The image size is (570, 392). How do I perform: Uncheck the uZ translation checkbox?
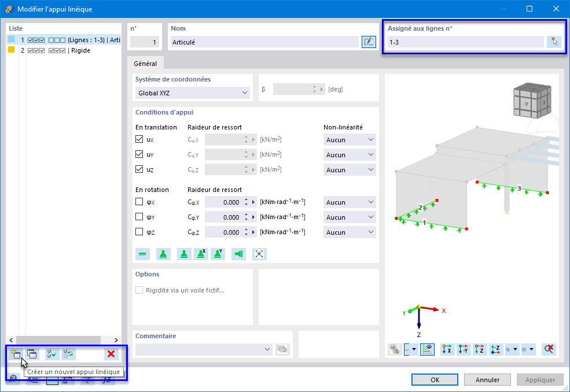[139, 169]
